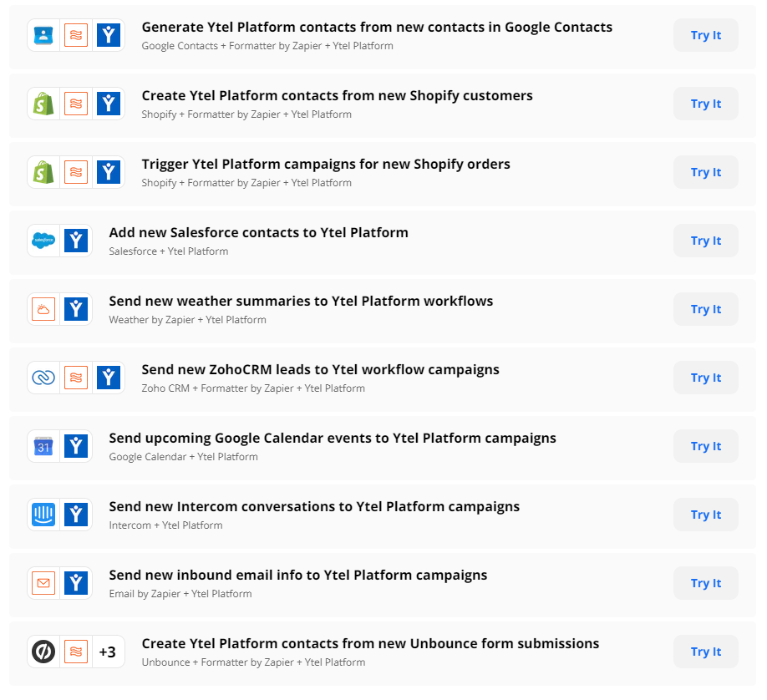Viewport: 767px width, 700px height.
Task: Open 'Send new ZohoCRM leads to Ytel workflow campaigns'
Action: coord(320,369)
